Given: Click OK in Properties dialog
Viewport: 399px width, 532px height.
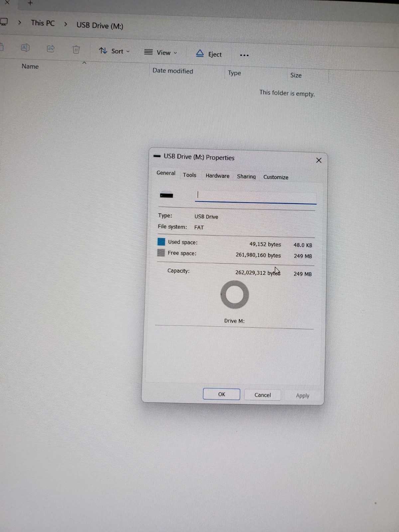Looking at the screenshot, I should (x=221, y=394).
